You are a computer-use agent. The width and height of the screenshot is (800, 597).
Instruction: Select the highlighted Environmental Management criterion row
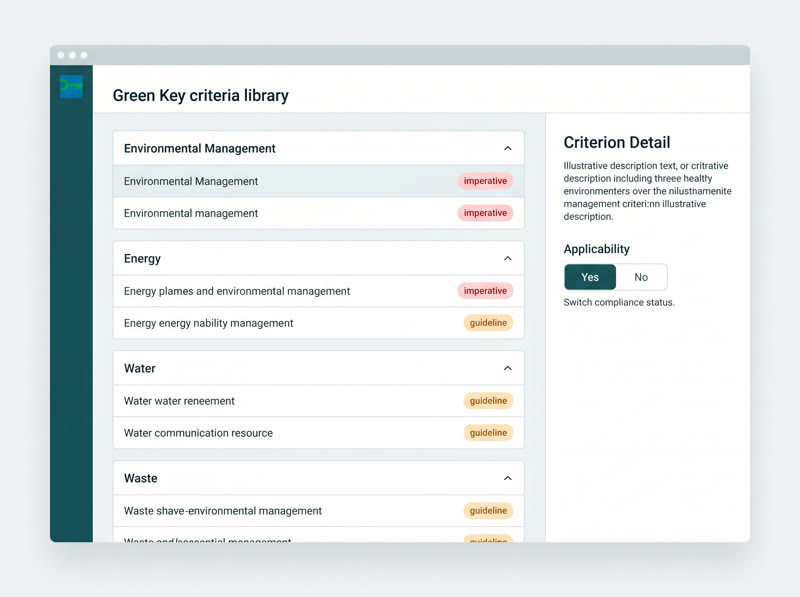tap(318, 181)
